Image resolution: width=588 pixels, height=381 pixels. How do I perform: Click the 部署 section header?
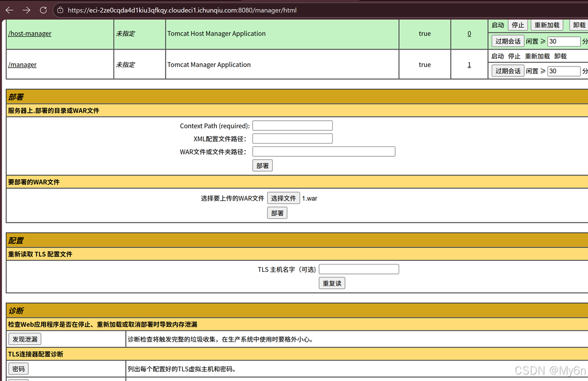pos(16,97)
